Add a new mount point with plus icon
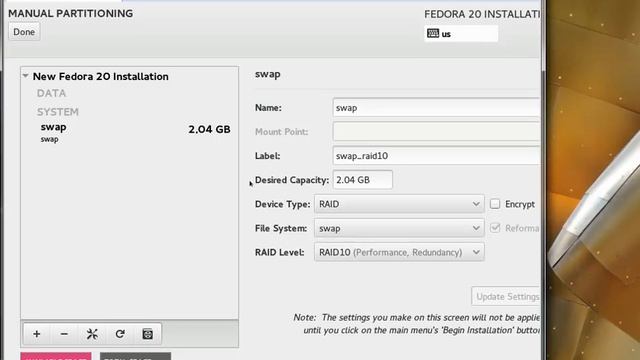Screen dimensions: 640x360 point(37,334)
